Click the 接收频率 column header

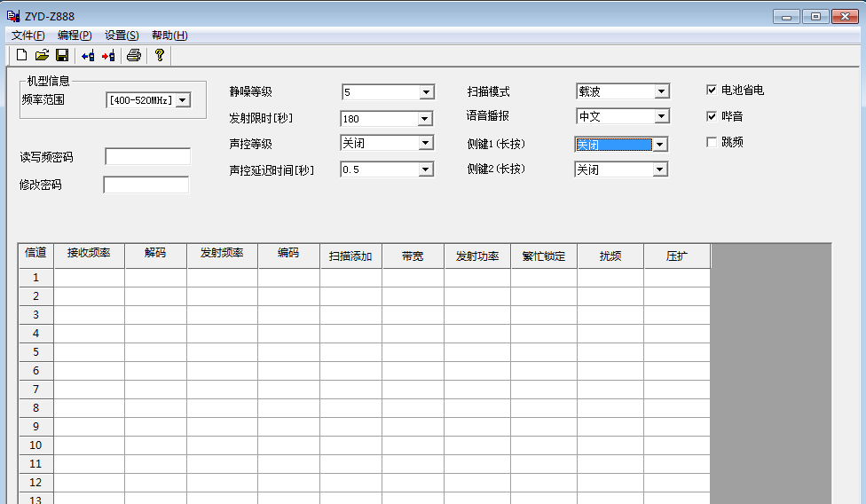[89, 255]
